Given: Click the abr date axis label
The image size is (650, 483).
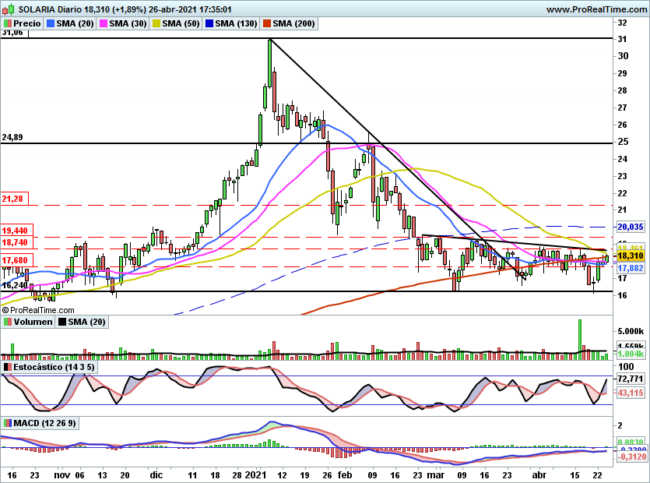Looking at the screenshot, I should coord(539,475).
